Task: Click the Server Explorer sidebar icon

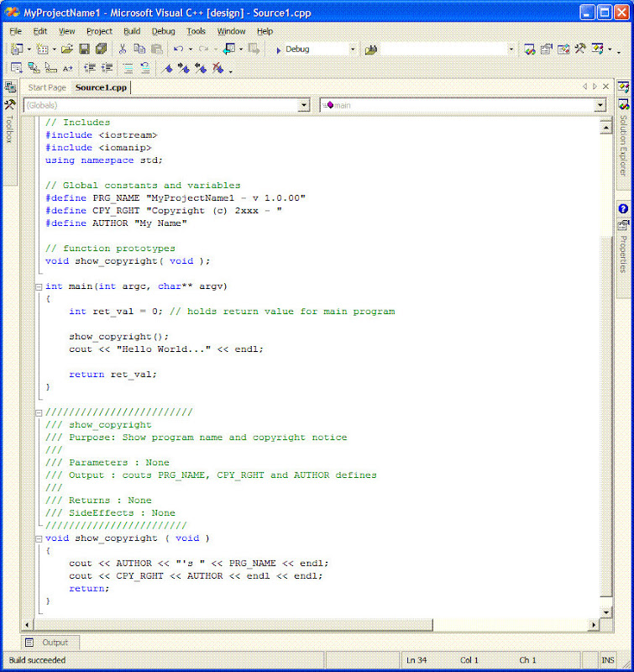Action: click(10, 87)
